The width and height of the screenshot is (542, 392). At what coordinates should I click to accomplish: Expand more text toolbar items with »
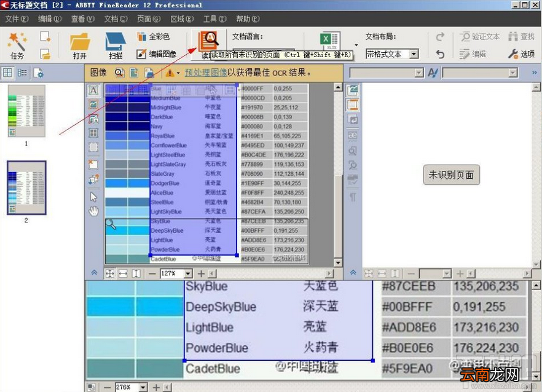535,73
